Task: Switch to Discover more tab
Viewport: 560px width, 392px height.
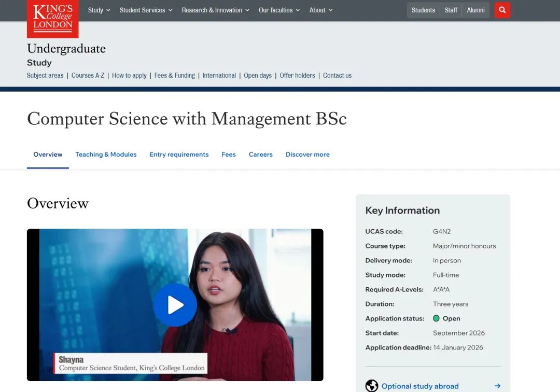Action: click(307, 155)
